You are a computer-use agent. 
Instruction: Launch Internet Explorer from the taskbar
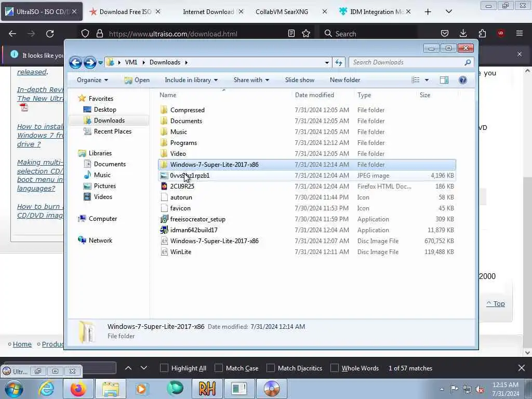pos(46,389)
